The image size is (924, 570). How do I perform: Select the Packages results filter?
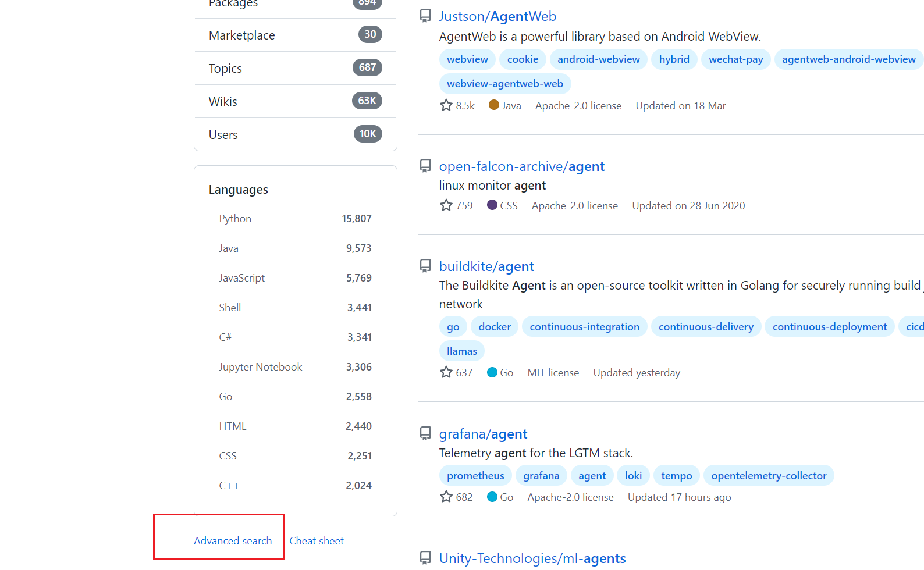(296, 6)
